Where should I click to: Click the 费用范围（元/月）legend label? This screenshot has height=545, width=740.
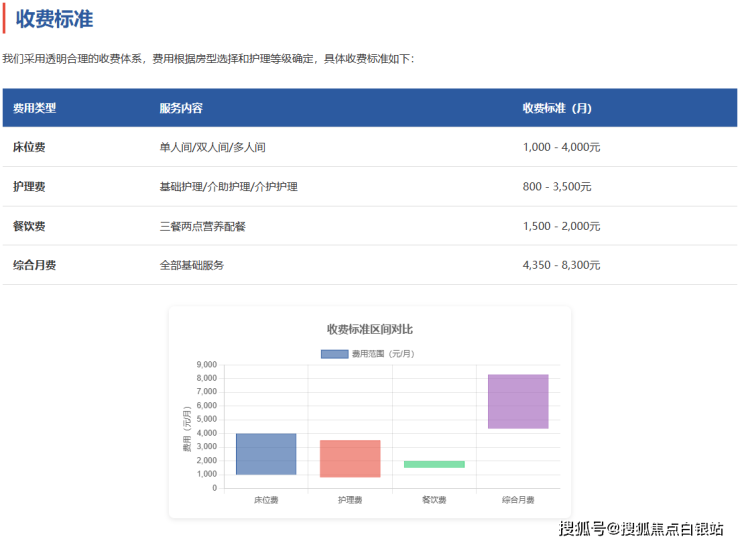[x=383, y=354]
